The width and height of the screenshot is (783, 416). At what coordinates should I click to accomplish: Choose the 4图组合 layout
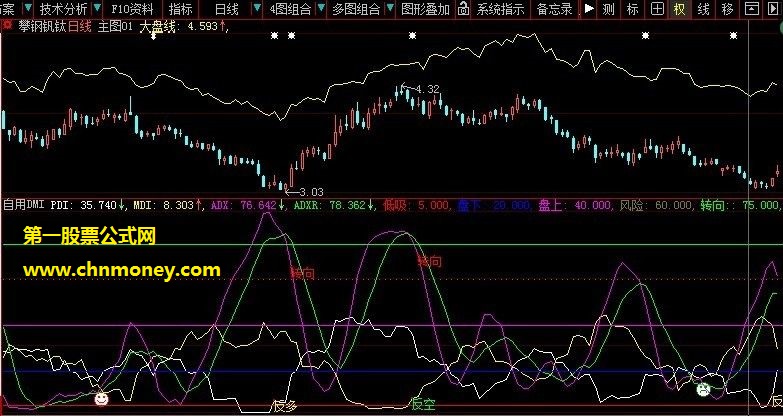290,8
